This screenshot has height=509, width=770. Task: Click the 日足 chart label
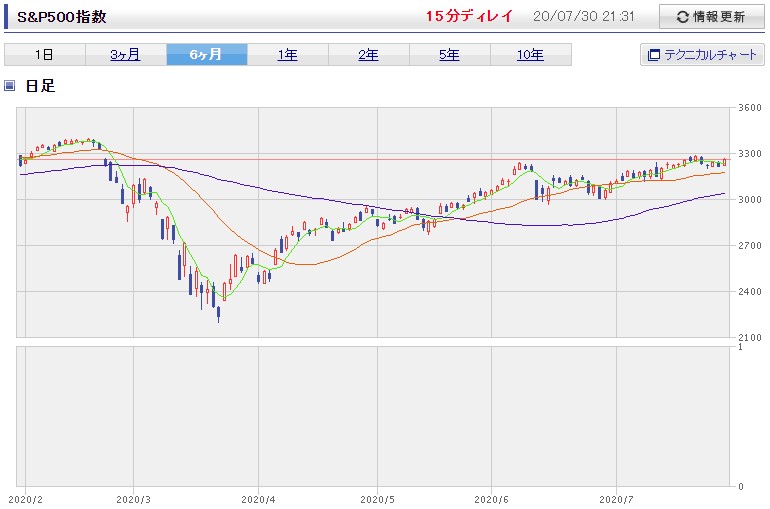point(40,86)
